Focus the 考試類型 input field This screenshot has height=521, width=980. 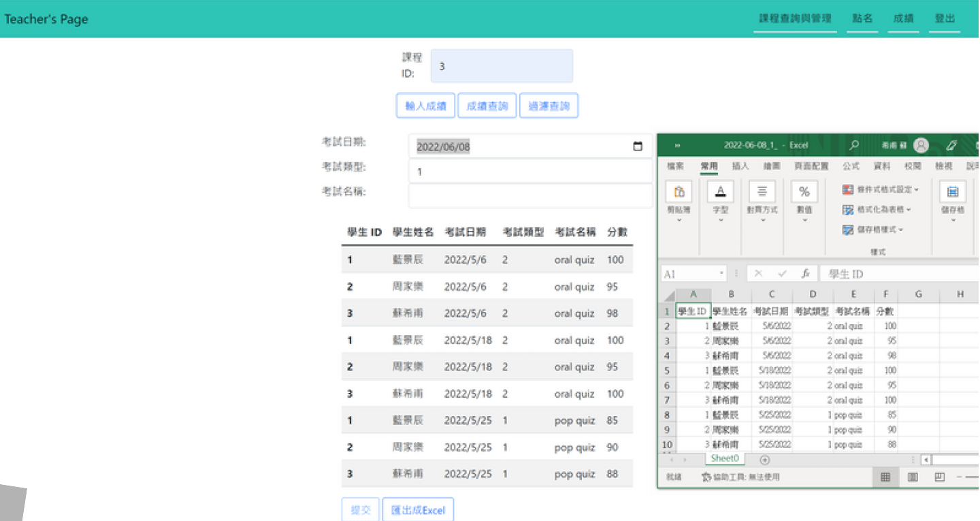tap(530, 172)
